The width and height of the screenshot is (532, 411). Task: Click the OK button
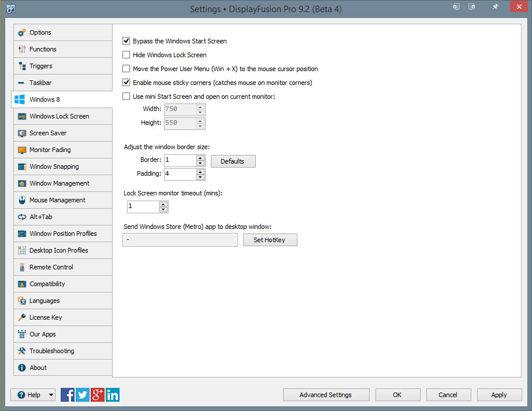pos(397,395)
